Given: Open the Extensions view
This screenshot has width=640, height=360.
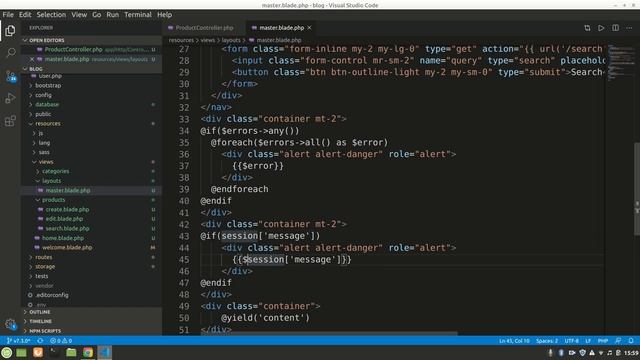Looking at the screenshot, I should [10, 121].
